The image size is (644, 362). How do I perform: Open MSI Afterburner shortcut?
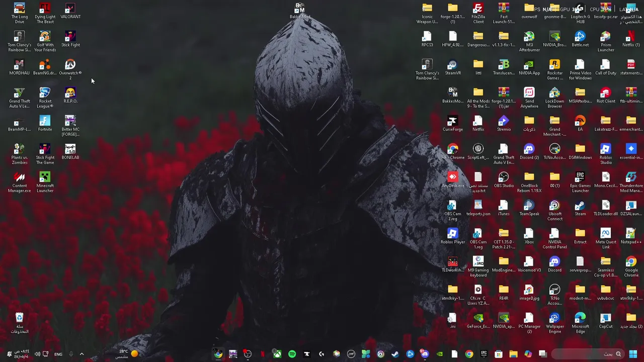(x=529, y=41)
